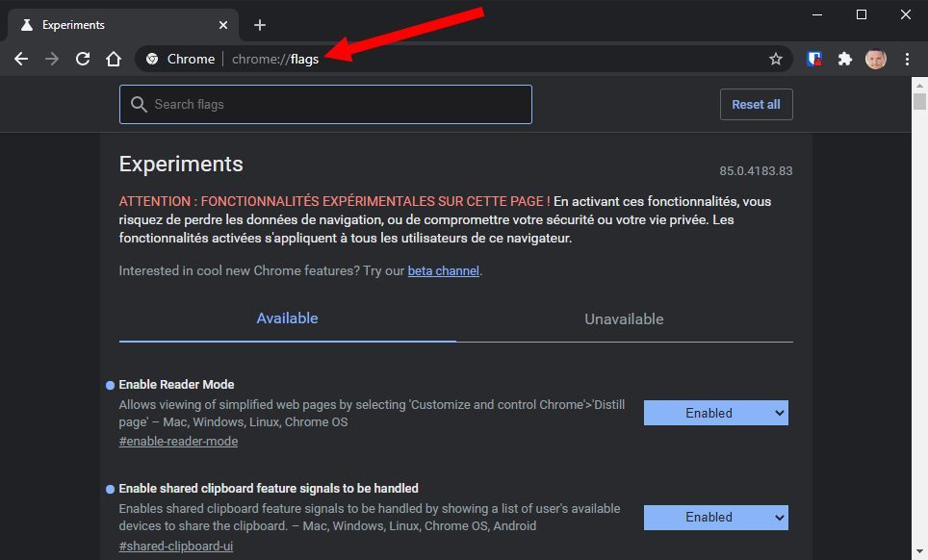Viewport: 928px width, 560px height.
Task: Open the profile avatar menu
Action: click(x=875, y=59)
